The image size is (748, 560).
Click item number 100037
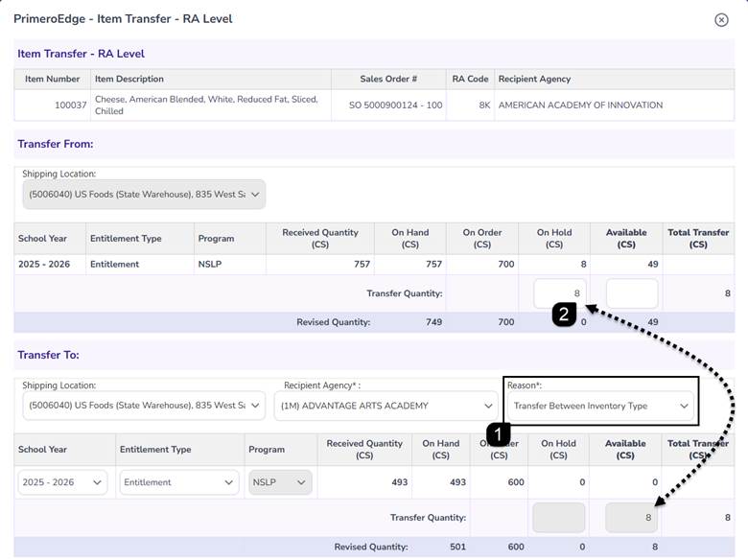(70, 105)
